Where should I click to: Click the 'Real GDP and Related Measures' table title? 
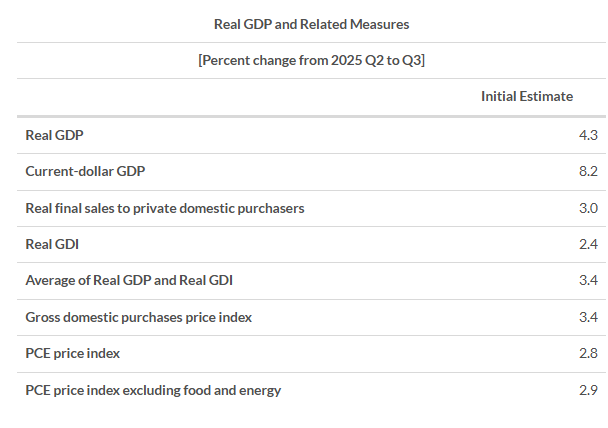[x=311, y=23]
